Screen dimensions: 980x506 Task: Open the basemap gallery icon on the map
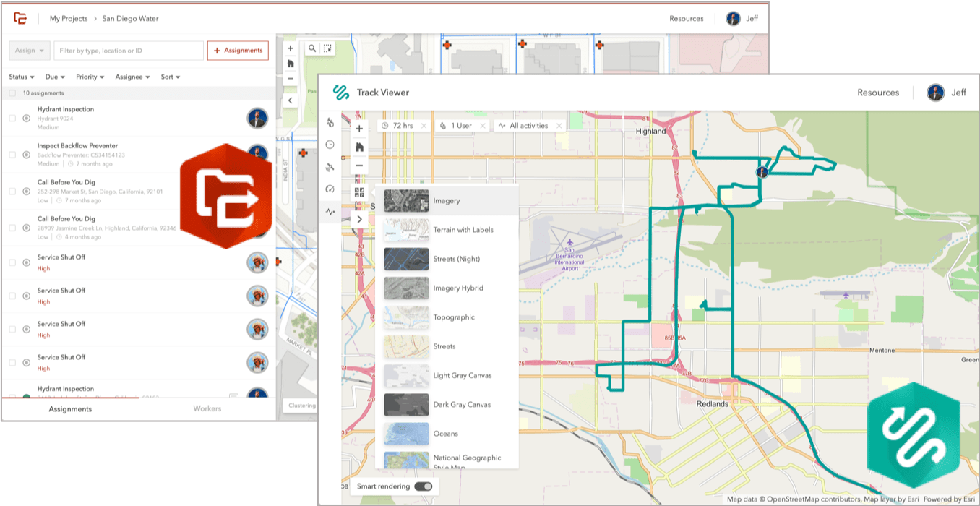pyautogui.click(x=359, y=191)
